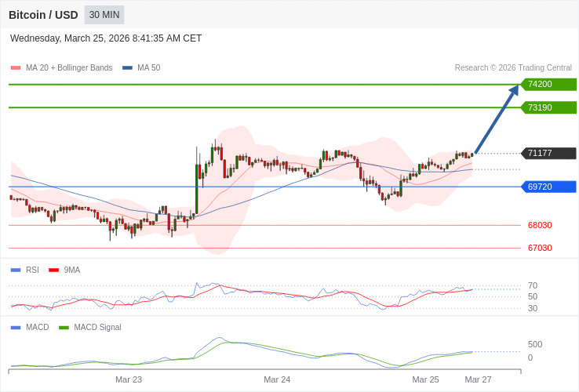
Task: Select the 74200 green target price tag
Action: coord(548,85)
